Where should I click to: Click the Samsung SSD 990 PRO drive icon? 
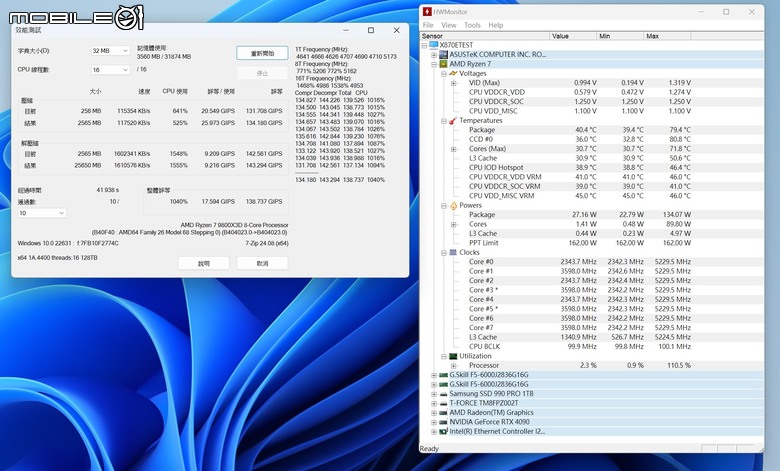443,394
